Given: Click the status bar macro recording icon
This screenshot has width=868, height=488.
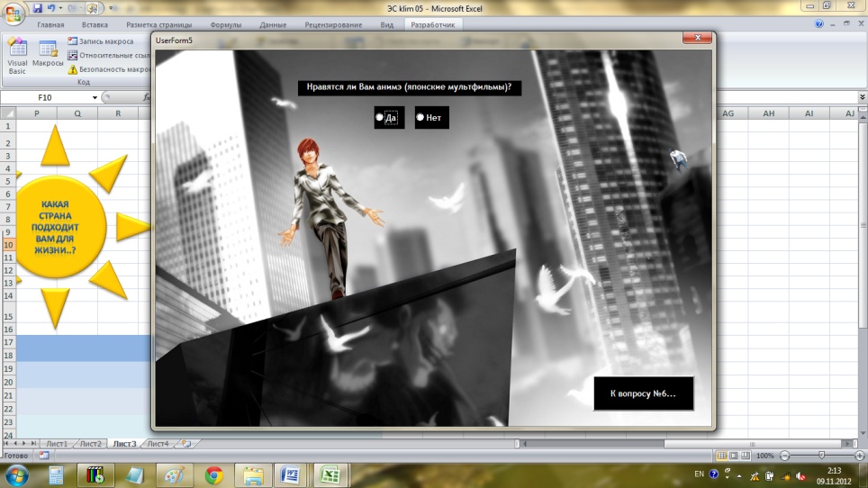Looking at the screenshot, I should coord(44,456).
